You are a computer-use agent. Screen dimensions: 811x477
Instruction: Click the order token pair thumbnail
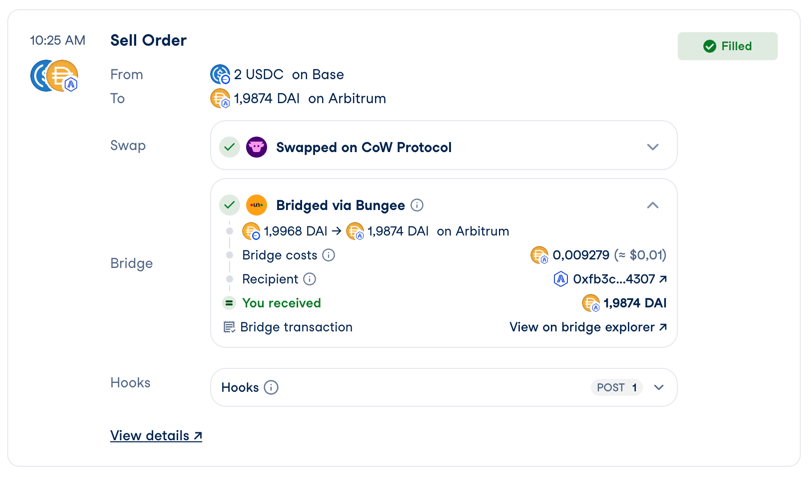tap(55, 76)
